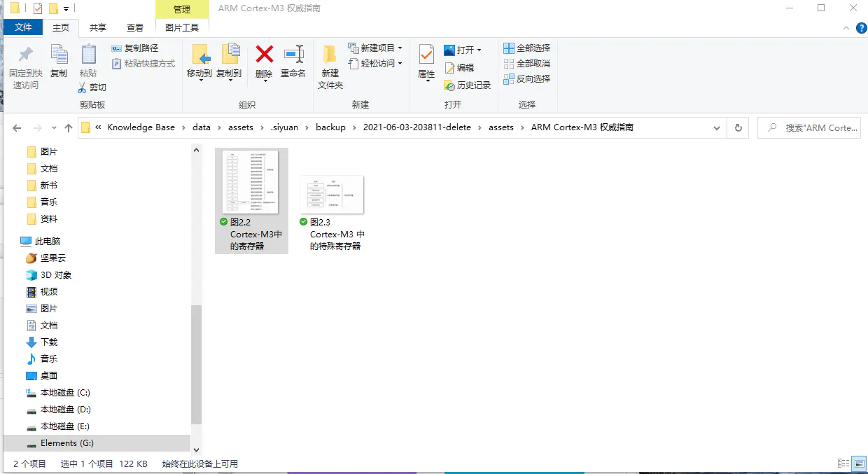Open the Recent Locations dropdown arrow
Screen dimensions: 868x474
point(53,128)
